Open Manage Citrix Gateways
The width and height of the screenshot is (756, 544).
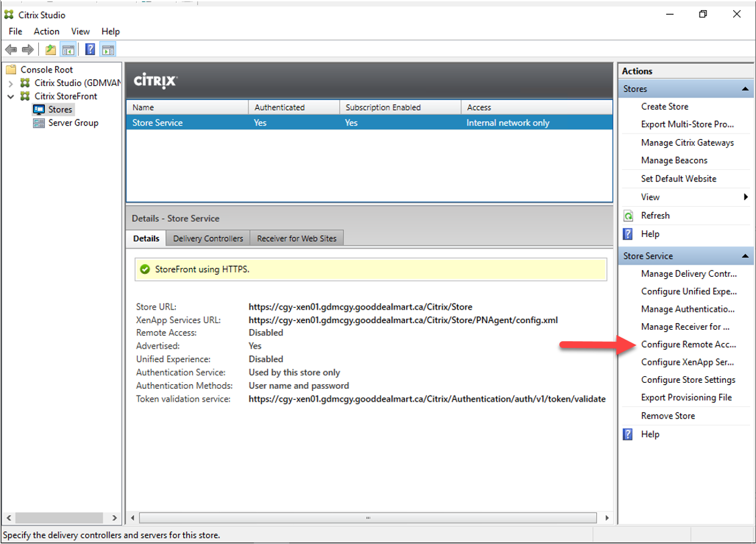(687, 143)
